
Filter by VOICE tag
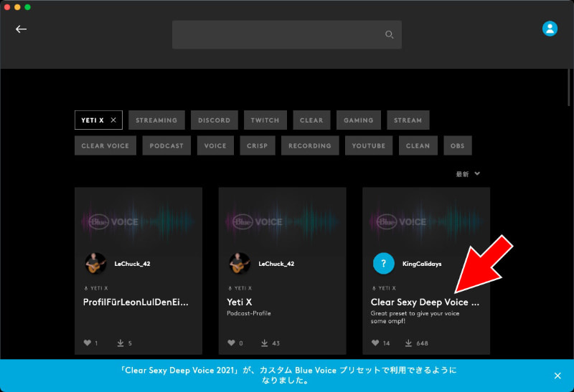(215, 145)
